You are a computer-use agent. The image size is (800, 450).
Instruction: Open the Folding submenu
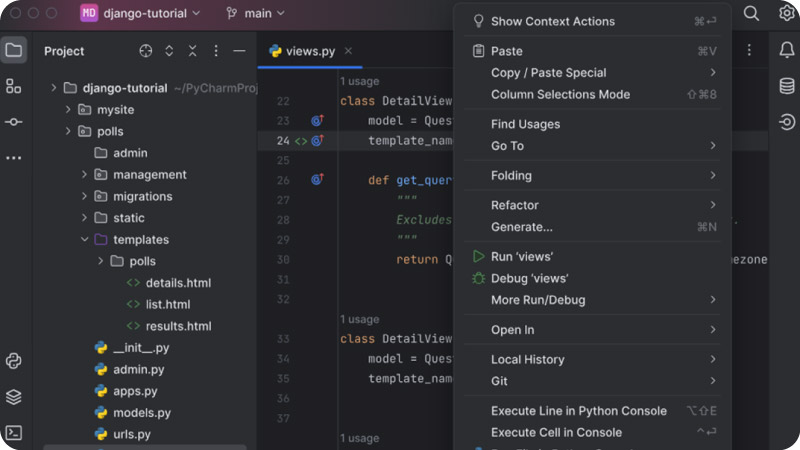pyautogui.click(x=592, y=176)
